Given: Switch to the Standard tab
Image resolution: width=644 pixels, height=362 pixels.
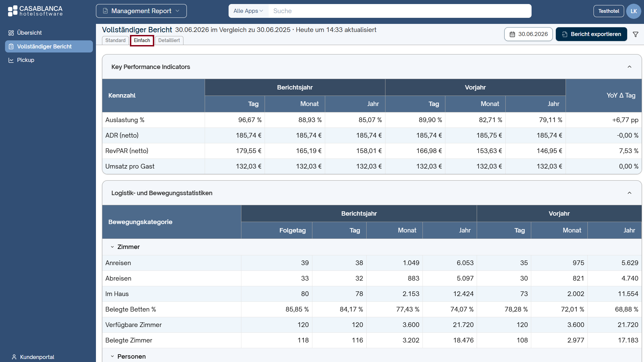Looking at the screenshot, I should 115,40.
